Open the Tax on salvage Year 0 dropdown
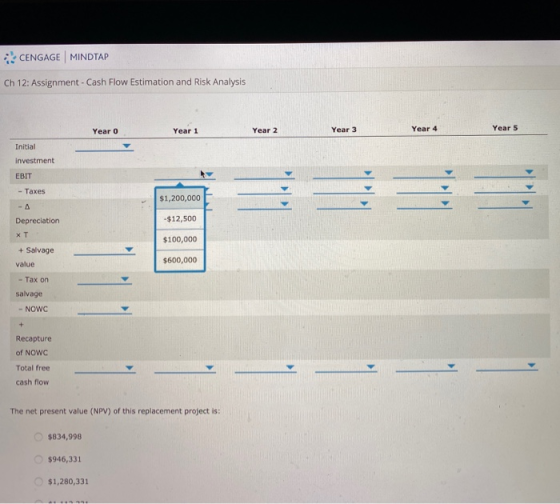The image size is (560, 504). click(x=104, y=280)
